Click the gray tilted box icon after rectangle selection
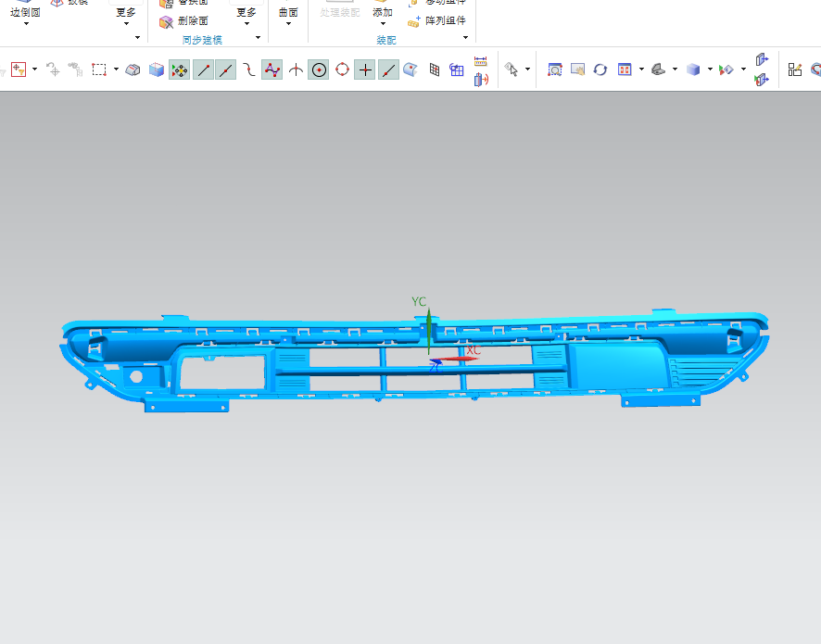The image size is (821, 644). [x=133, y=69]
